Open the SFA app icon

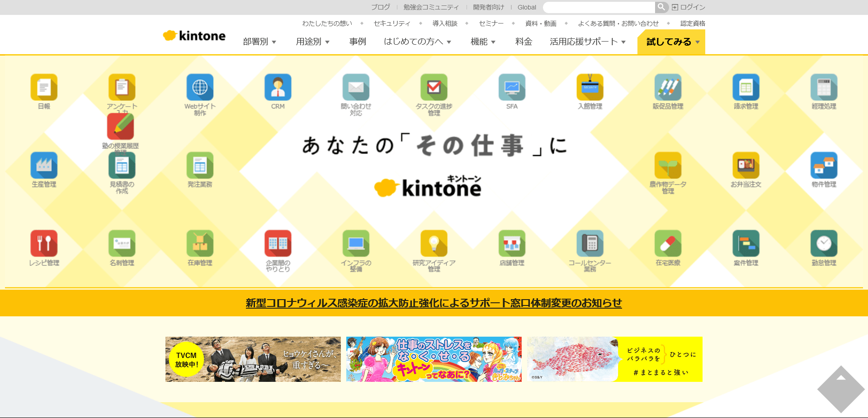click(x=512, y=87)
